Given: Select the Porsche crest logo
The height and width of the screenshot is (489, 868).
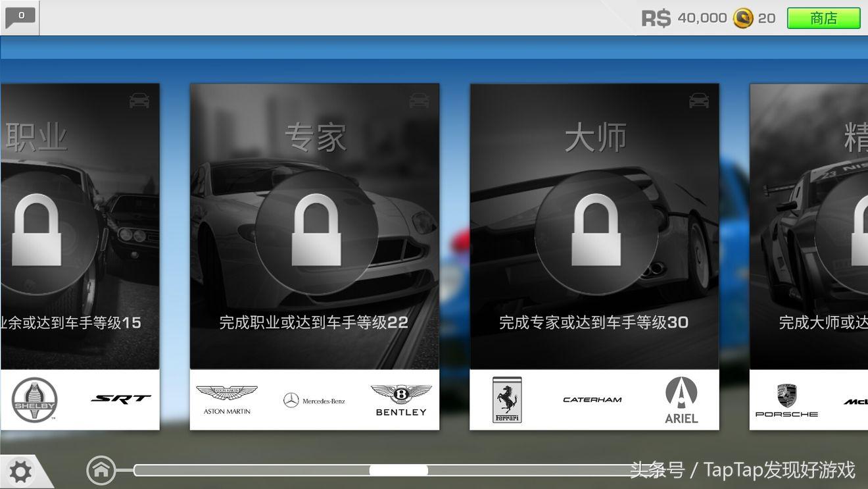Looking at the screenshot, I should [787, 399].
